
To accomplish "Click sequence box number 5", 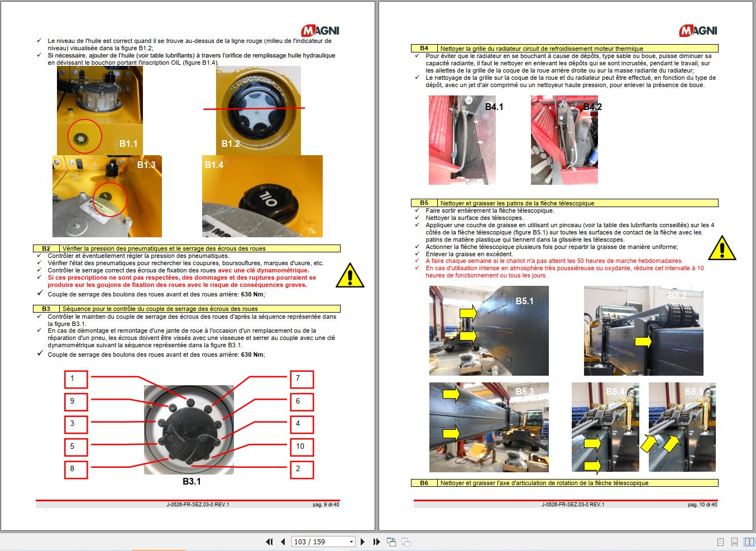I will pos(75,447).
